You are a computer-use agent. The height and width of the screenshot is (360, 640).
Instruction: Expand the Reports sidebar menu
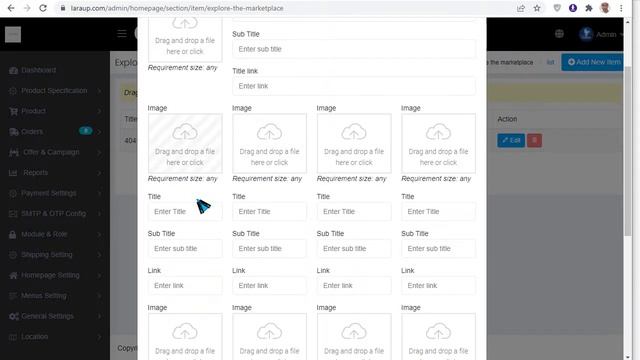tap(55, 173)
